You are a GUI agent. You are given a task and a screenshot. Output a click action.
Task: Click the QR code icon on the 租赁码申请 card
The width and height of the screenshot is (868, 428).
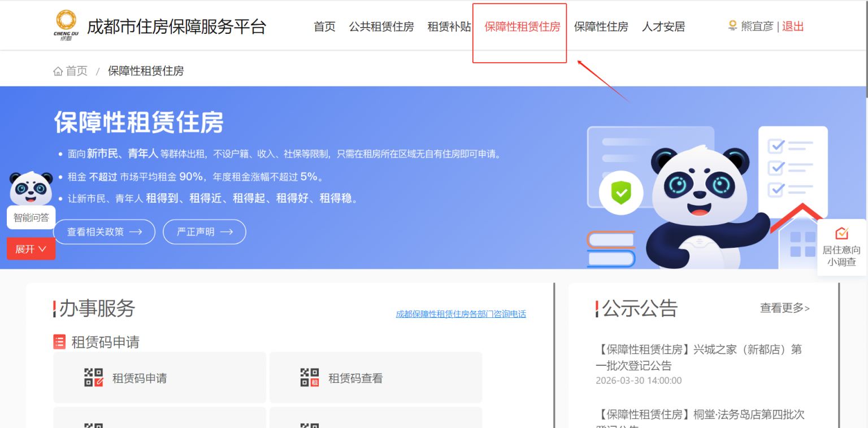point(94,377)
